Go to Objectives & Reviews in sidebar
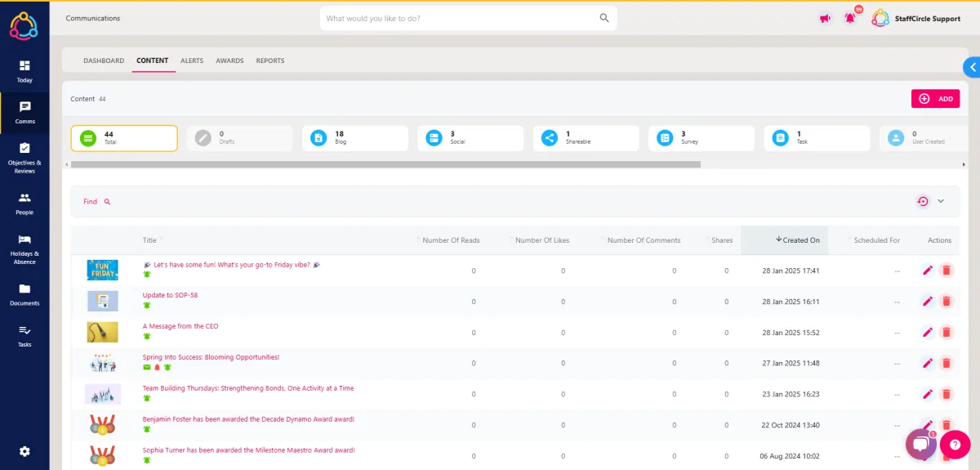Viewport: 980px width, 470px height. tap(24, 157)
